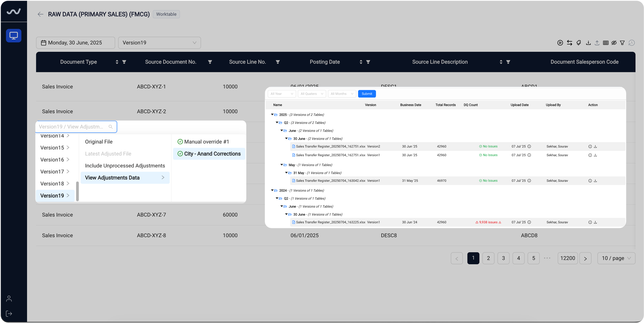Filter the Posting Date column
The image size is (644, 323).
point(368,62)
